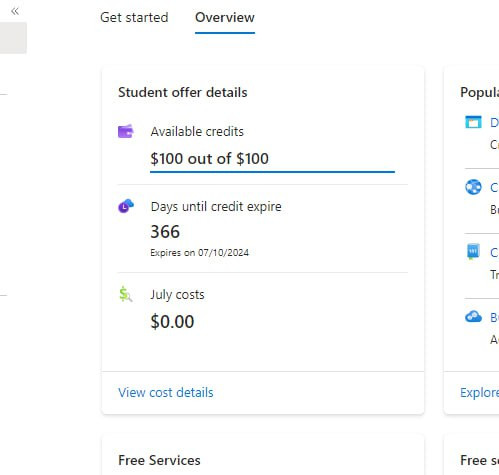Open View cost details link
Image resolution: width=499 pixels, height=475 pixels.
pos(166,392)
